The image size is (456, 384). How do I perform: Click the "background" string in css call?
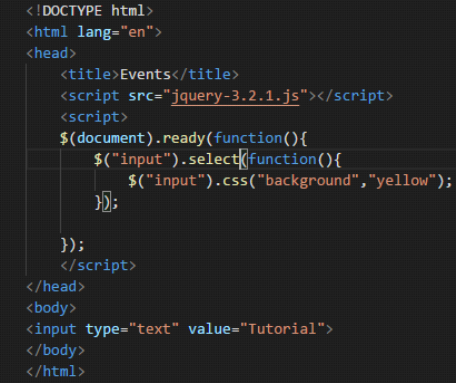pyautogui.click(x=308, y=181)
